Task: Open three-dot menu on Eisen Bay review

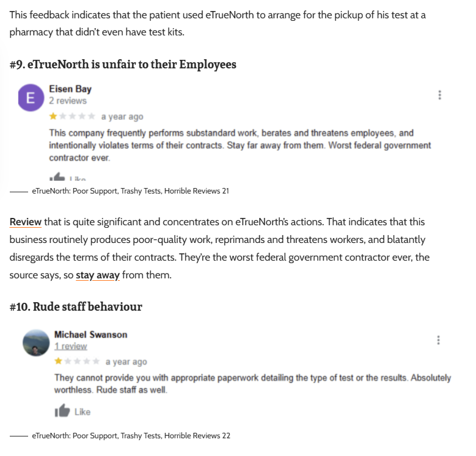Action: [439, 95]
